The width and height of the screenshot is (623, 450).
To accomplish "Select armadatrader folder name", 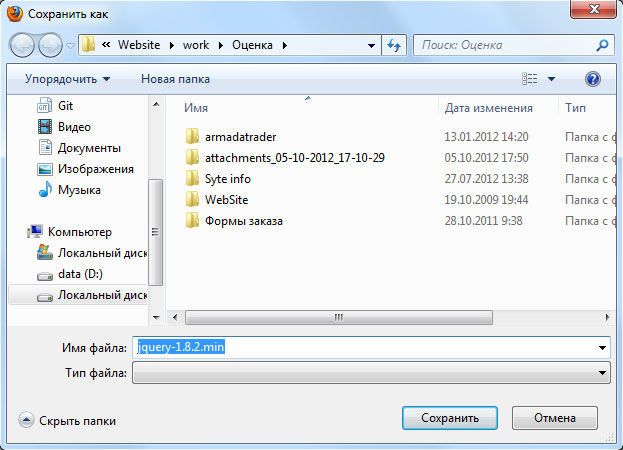I will click(x=240, y=137).
